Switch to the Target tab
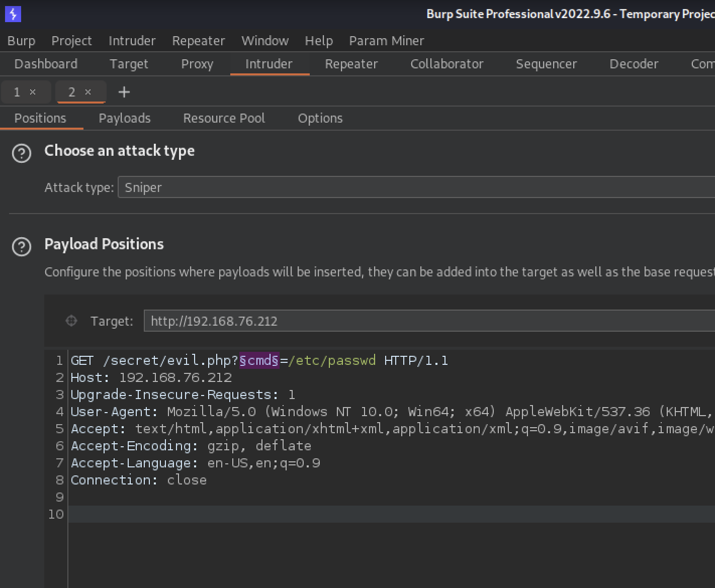The image size is (715, 588). [129, 64]
